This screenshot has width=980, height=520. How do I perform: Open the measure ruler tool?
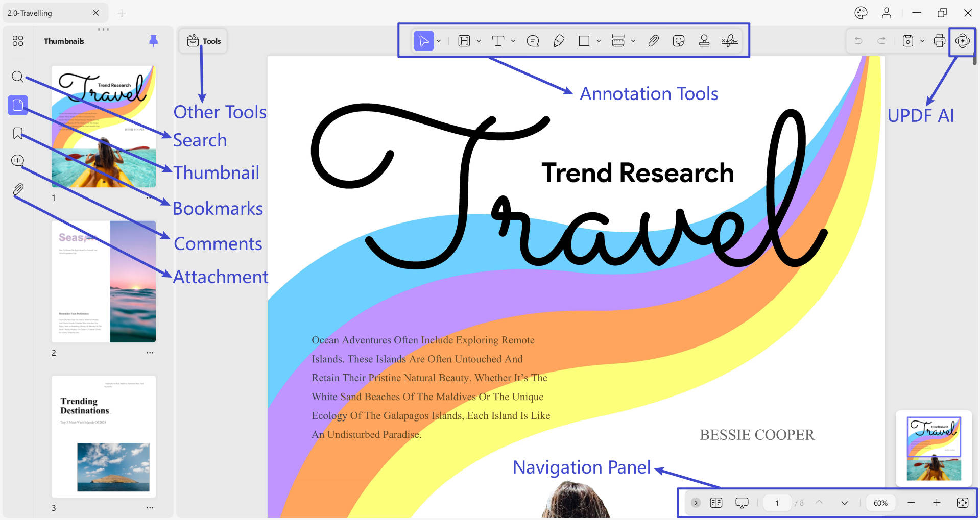point(618,41)
